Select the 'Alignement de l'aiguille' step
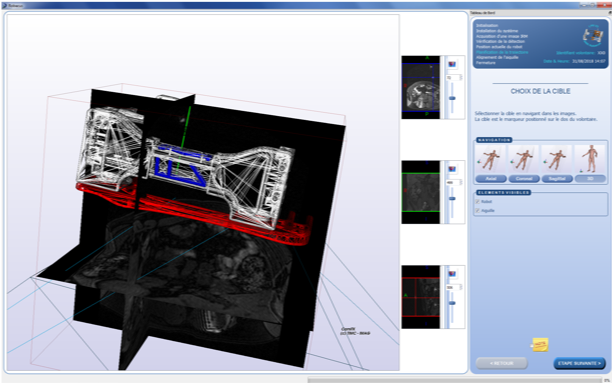 coord(497,57)
